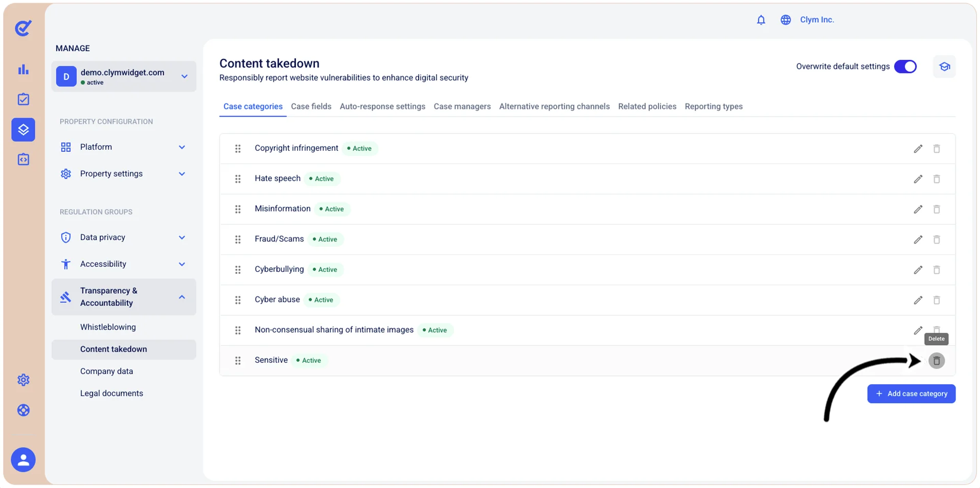Edit the Non-consensual sharing category
This screenshot has width=980, height=488.
(x=918, y=330)
